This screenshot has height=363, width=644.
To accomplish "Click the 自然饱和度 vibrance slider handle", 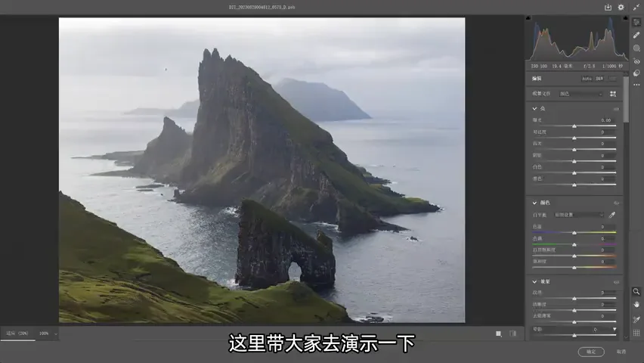I will click(x=574, y=256).
